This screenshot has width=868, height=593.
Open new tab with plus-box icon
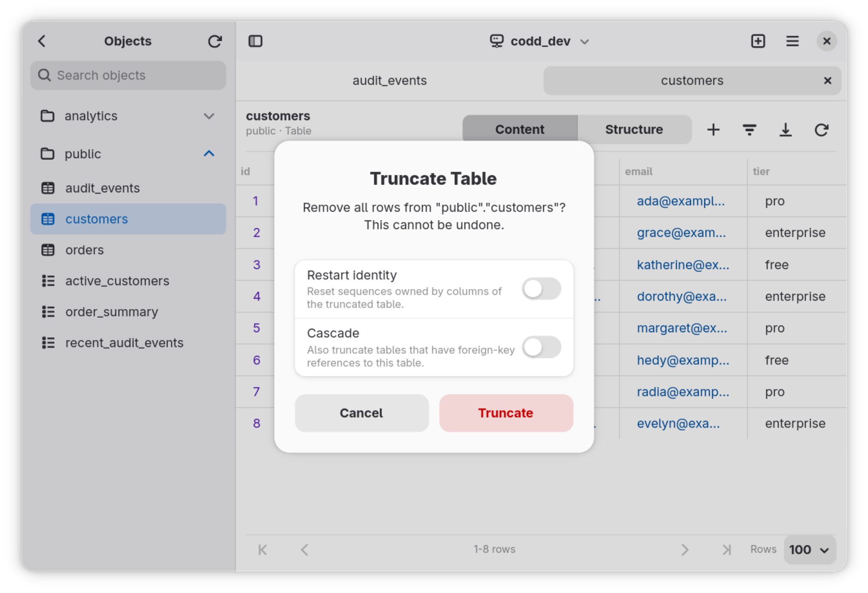pos(758,41)
